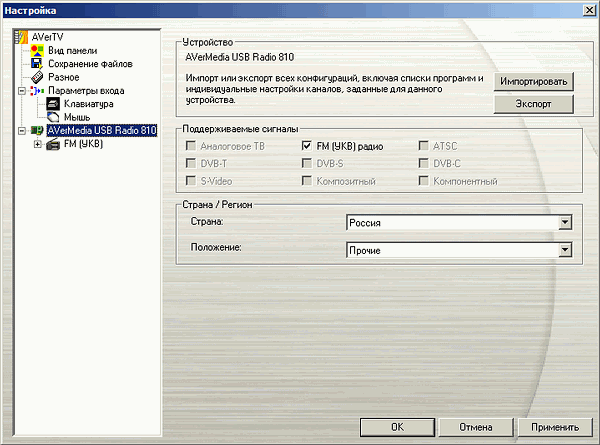Click the Параметры входа arrows icon
600x445 pixels.
[37, 91]
